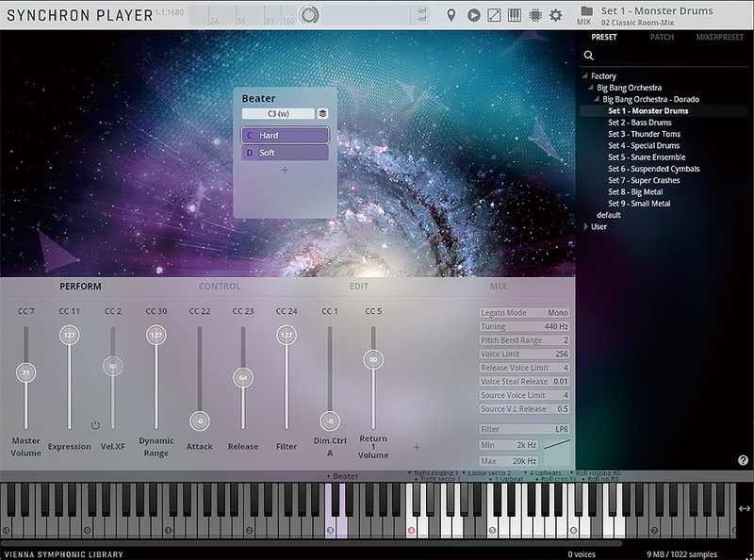Switch to the PERFORM tab
This screenshot has height=560, width=754.
point(80,287)
